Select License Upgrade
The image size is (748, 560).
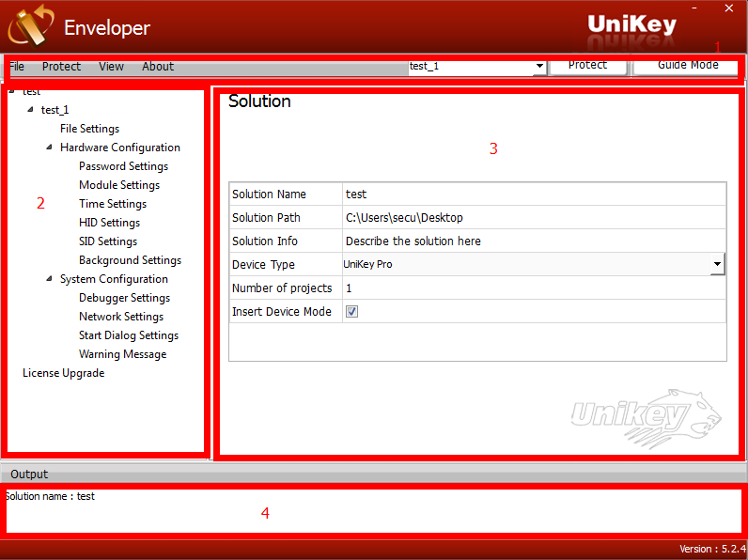coord(64,373)
